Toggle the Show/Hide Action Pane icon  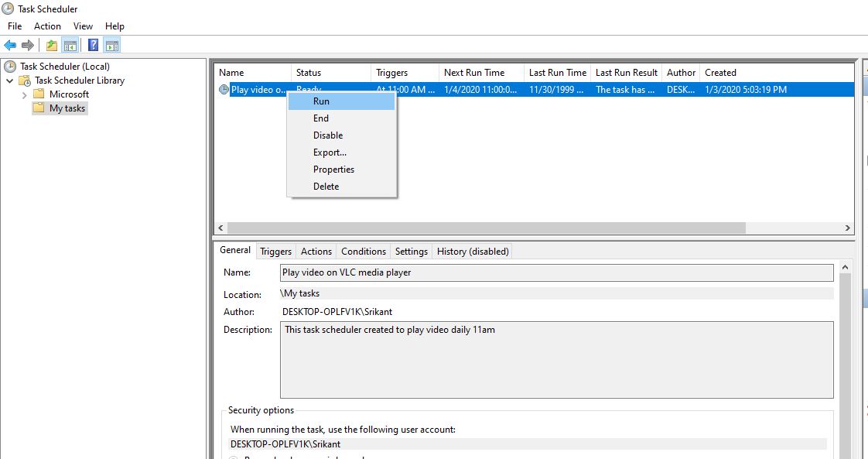tap(112, 45)
